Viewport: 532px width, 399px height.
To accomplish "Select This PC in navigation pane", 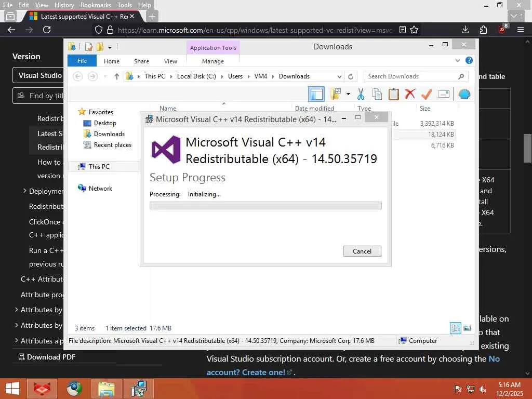I will 99,167.
